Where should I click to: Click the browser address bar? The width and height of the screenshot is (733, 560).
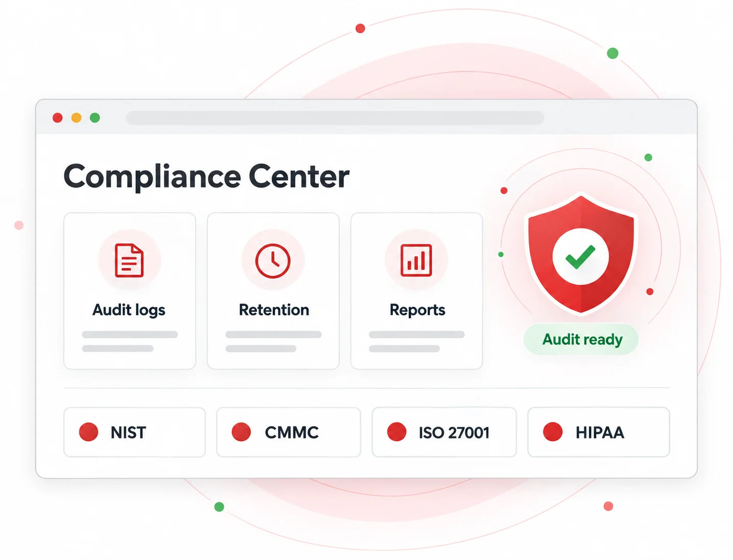click(x=335, y=118)
